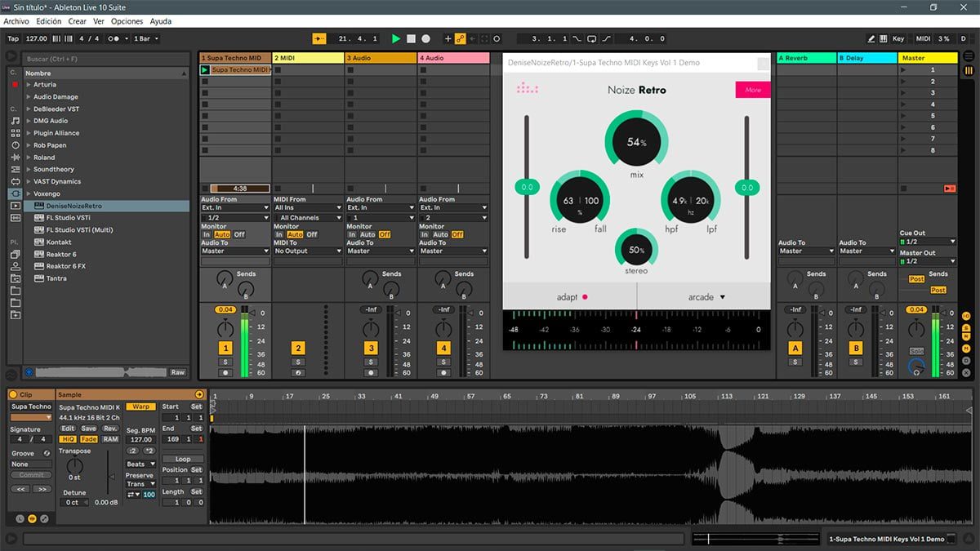Set track 1 monitor to Off
The width and height of the screenshot is (980, 551).
point(239,234)
